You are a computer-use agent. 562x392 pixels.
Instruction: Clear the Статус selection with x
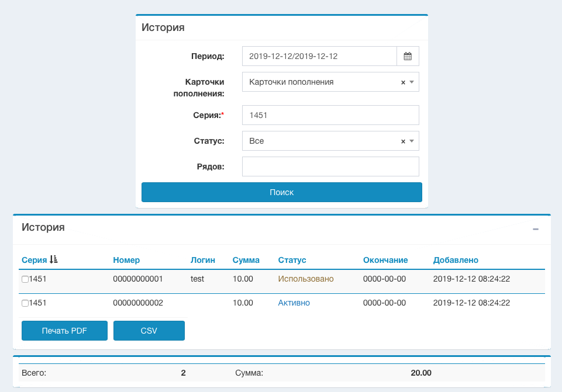tap(403, 141)
